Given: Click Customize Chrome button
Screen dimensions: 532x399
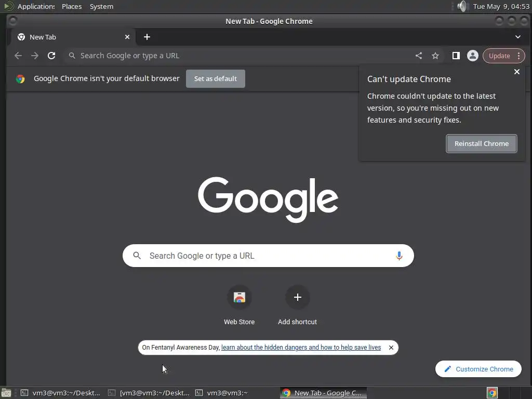Looking at the screenshot, I should pos(478,369).
